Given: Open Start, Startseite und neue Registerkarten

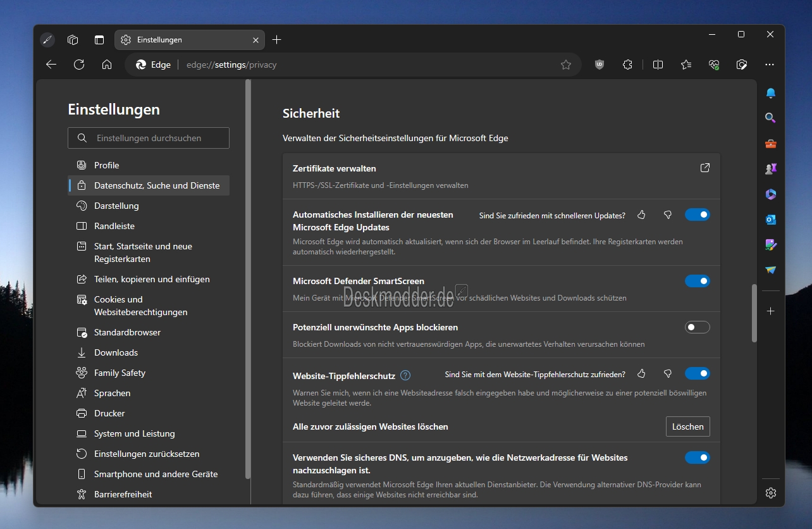Looking at the screenshot, I should tap(149, 252).
